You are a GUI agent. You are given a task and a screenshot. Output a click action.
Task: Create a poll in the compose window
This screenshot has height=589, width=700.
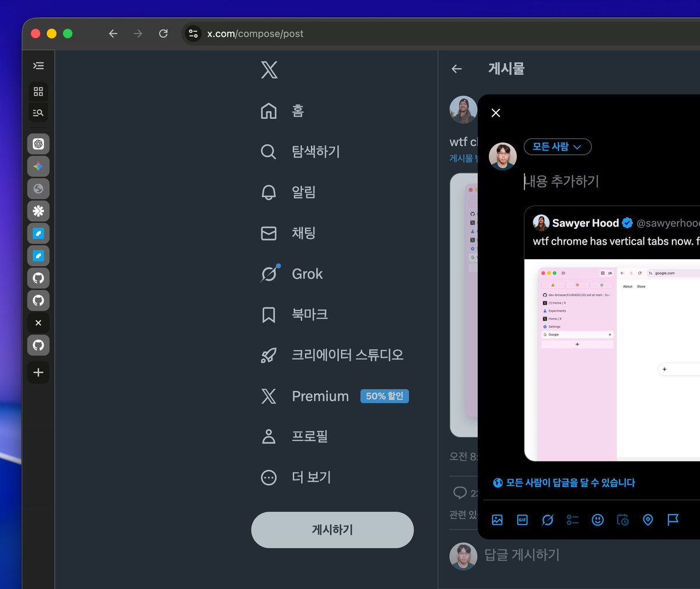point(572,520)
